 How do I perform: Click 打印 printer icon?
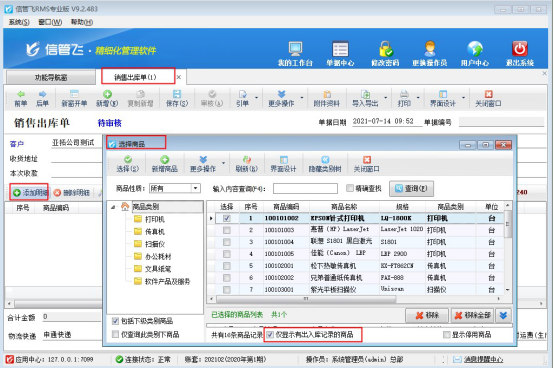click(404, 94)
